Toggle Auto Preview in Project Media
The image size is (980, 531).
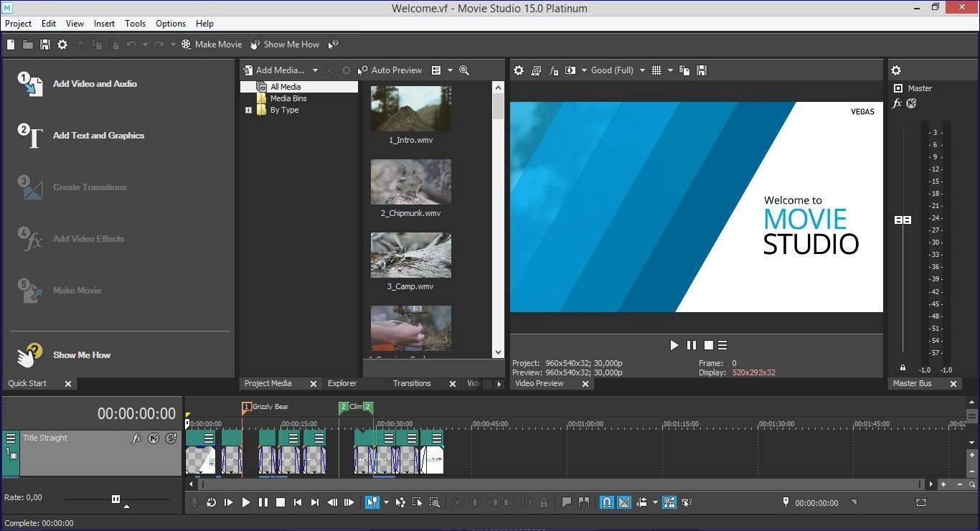[x=391, y=70]
